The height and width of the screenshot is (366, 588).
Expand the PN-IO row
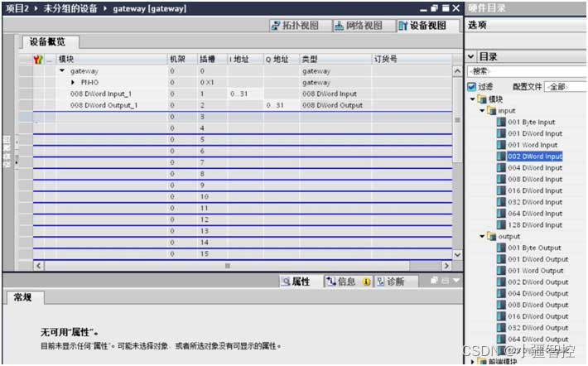tap(73, 82)
